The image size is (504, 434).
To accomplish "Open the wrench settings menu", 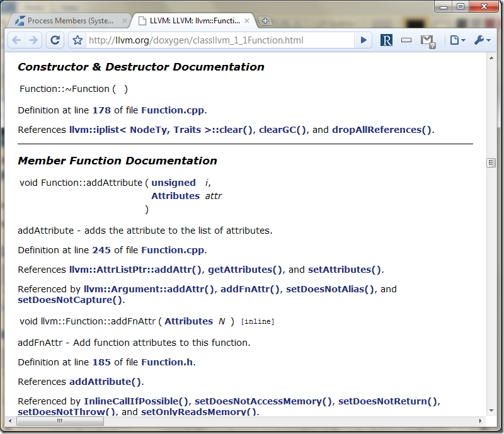I will tap(483, 40).
